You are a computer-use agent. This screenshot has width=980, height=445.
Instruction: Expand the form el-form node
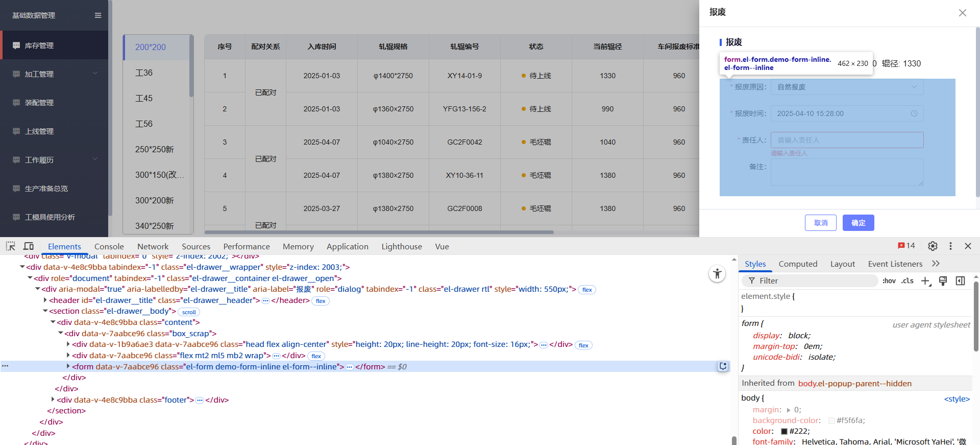pyautogui.click(x=68, y=366)
